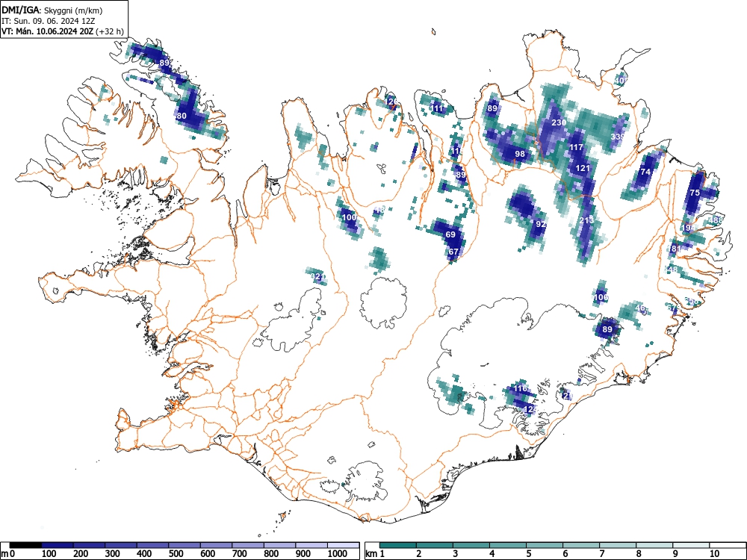Click the '5' label on the kilometre legend
Viewport: 747px width, 560px height.
point(528,554)
